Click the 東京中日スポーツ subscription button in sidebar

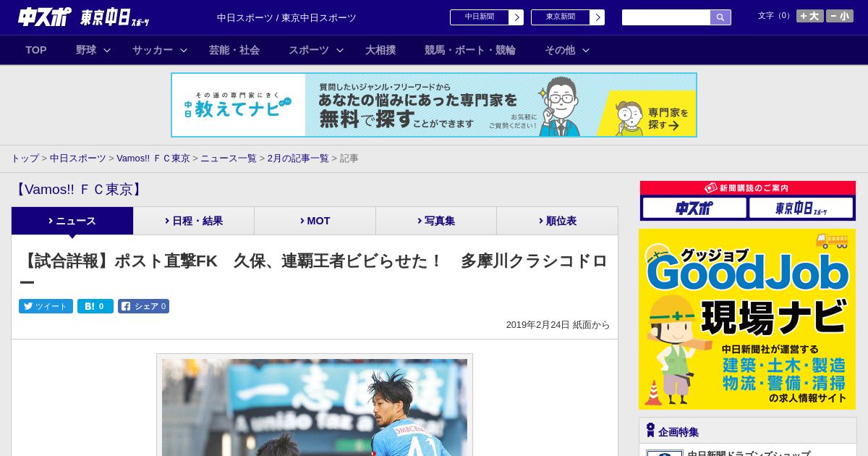tap(801, 208)
